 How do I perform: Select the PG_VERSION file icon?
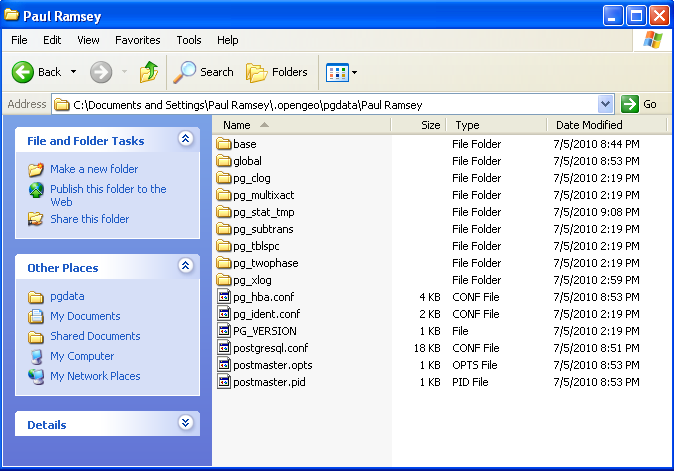tap(224, 330)
